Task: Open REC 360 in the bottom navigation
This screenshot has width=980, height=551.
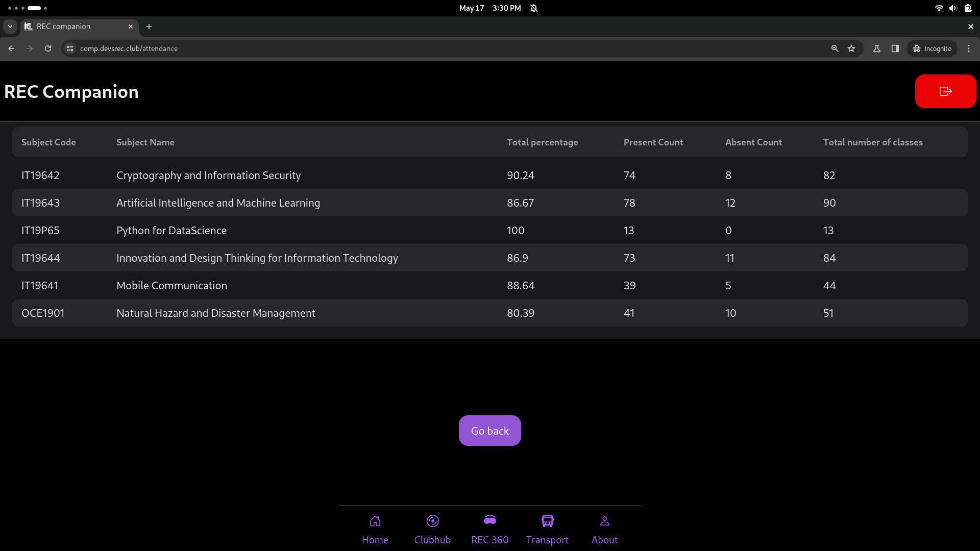Action: (x=489, y=530)
